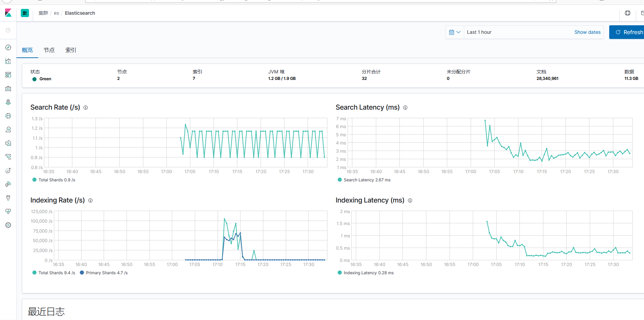Open Visualize from the bar chart sidebar icon

pos(8,61)
